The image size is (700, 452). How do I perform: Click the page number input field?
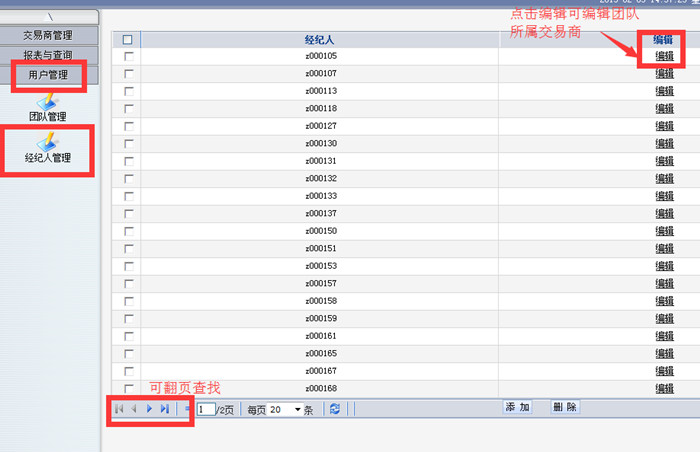coord(206,409)
